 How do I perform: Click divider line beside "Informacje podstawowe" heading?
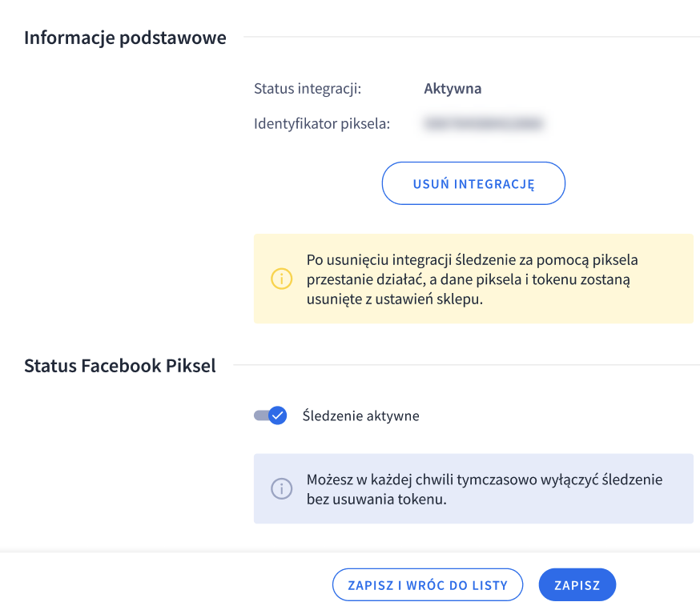471,37
